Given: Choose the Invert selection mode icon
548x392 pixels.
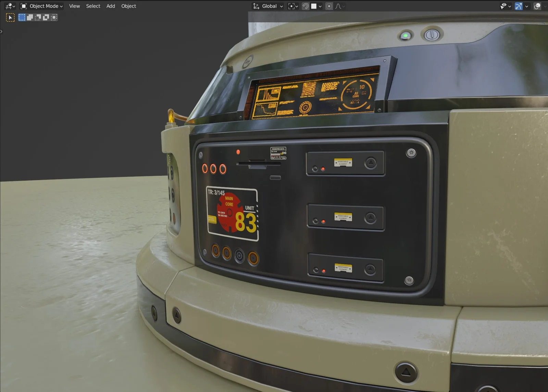Looking at the screenshot, I should point(46,17).
